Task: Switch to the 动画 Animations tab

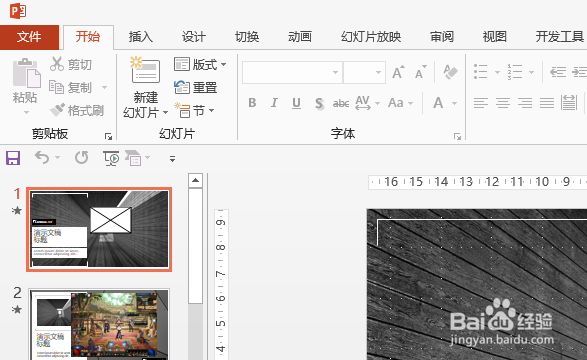Action: point(300,37)
